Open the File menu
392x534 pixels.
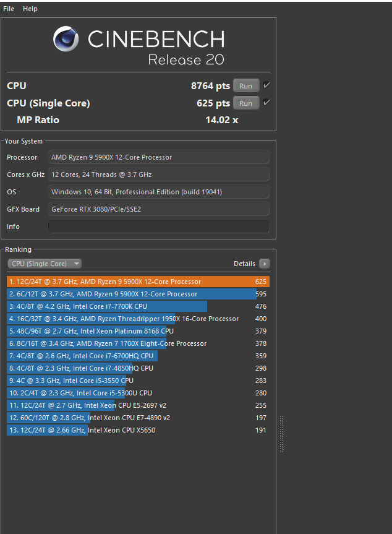(9, 9)
